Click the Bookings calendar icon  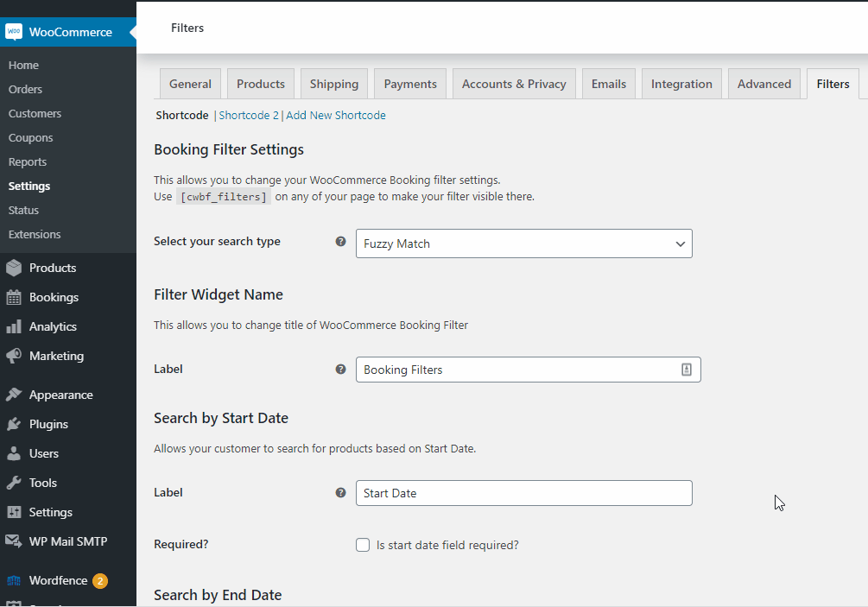pyautogui.click(x=14, y=297)
